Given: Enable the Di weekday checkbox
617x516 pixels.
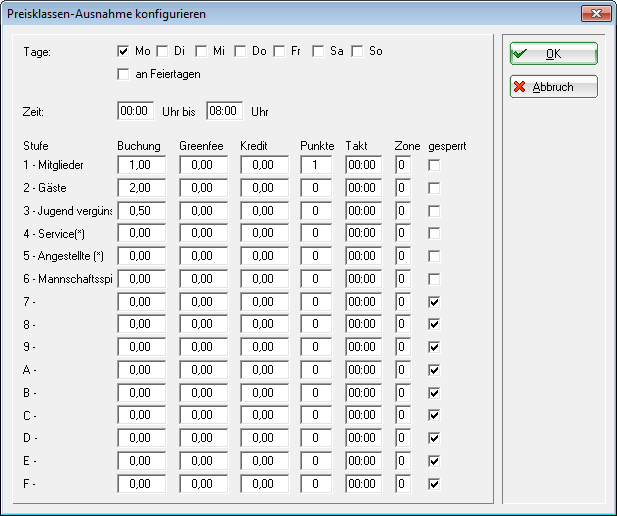Looking at the screenshot, I should tap(163, 51).
